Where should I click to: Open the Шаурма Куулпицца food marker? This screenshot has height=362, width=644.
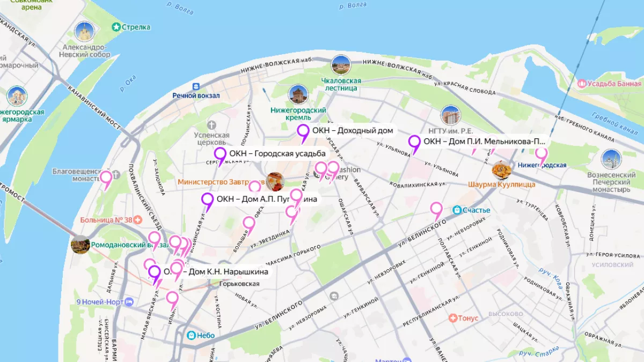(501, 170)
